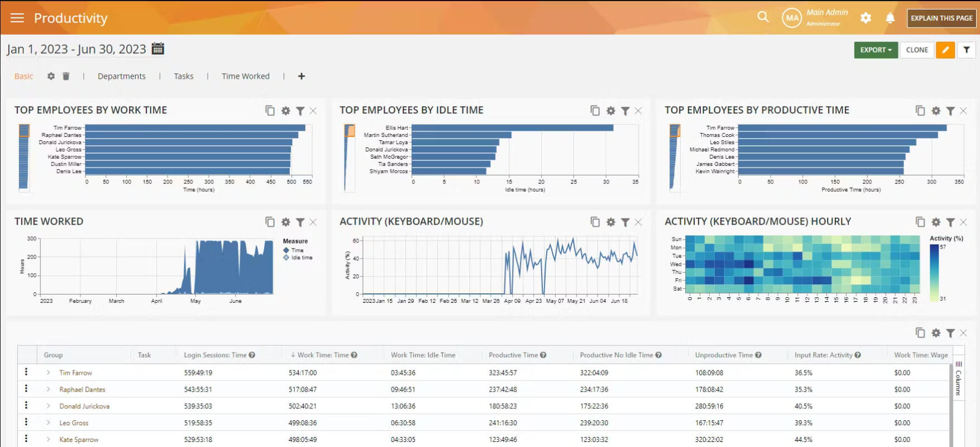Image resolution: width=980 pixels, height=447 pixels.
Task: Click the CLONE button
Action: [917, 50]
